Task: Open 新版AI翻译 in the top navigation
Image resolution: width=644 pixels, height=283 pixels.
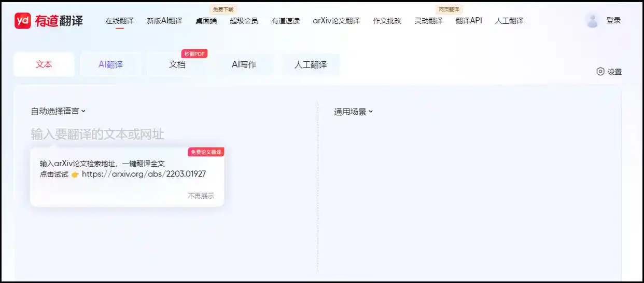Action: (164, 21)
